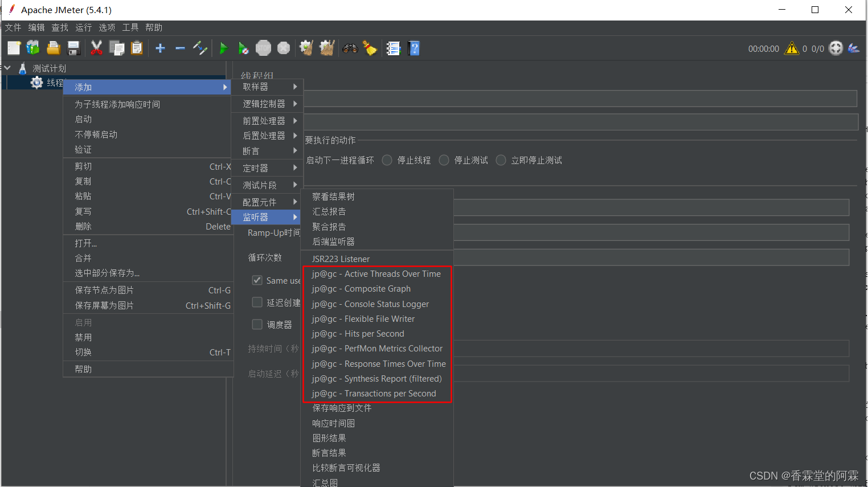Image resolution: width=868 pixels, height=487 pixels.
Task: Click 禁用 in context menu
Action: (148, 337)
